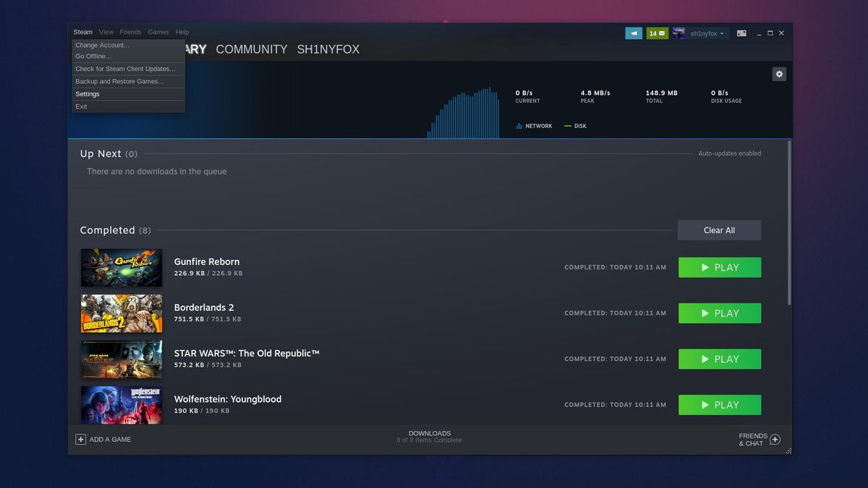
Task: Open the View menu
Action: (x=106, y=32)
